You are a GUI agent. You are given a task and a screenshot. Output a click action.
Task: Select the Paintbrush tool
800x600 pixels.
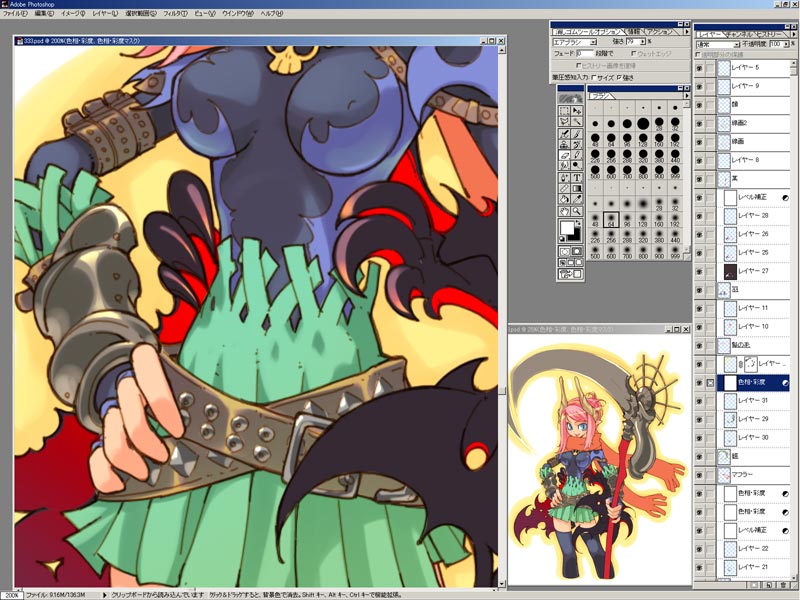point(577,134)
